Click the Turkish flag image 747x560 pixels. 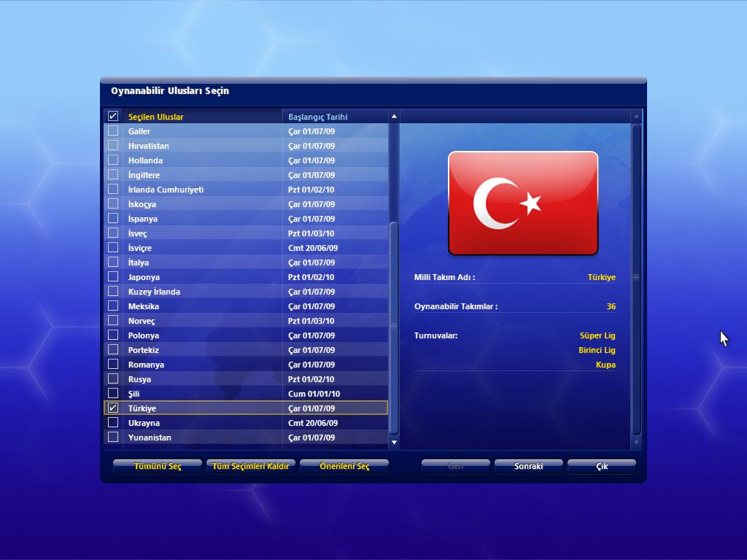(523, 203)
